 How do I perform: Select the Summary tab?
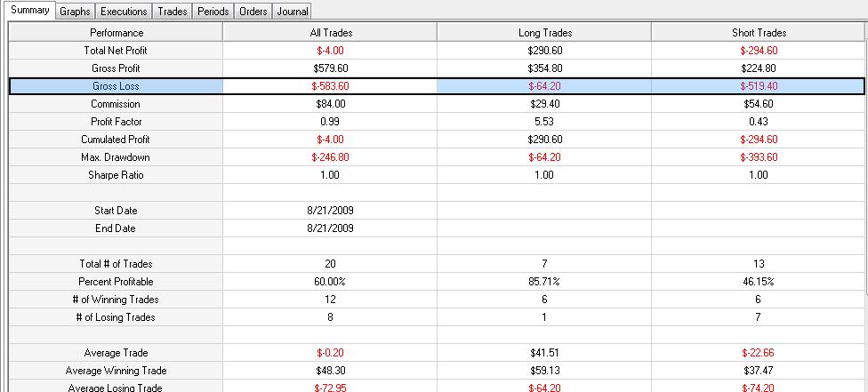(29, 10)
